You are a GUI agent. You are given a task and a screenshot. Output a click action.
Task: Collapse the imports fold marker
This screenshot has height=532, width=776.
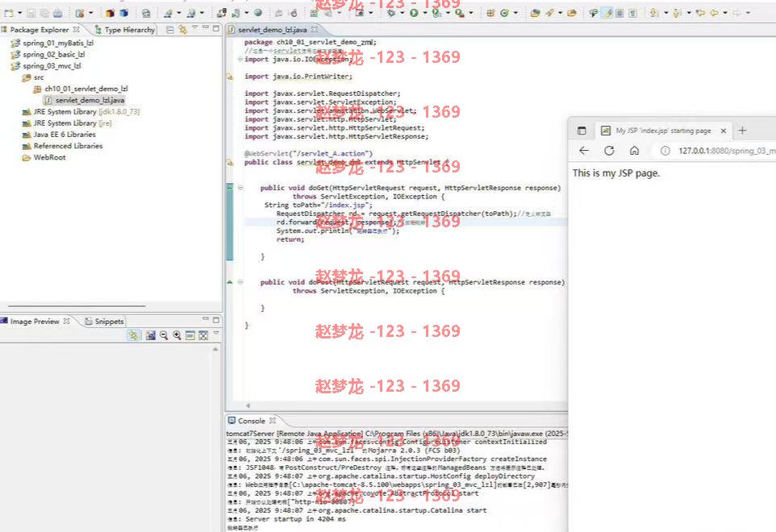pyautogui.click(x=240, y=60)
